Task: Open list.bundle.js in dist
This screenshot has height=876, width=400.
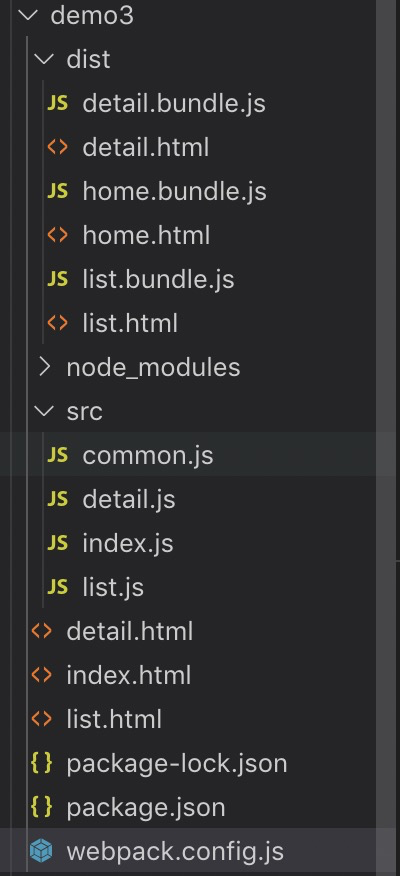Action: [158, 279]
